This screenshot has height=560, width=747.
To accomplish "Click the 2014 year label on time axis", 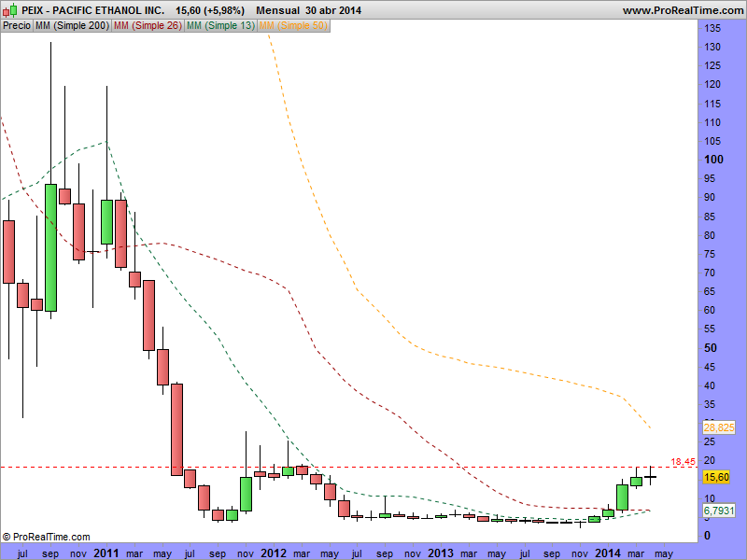I will (x=608, y=553).
